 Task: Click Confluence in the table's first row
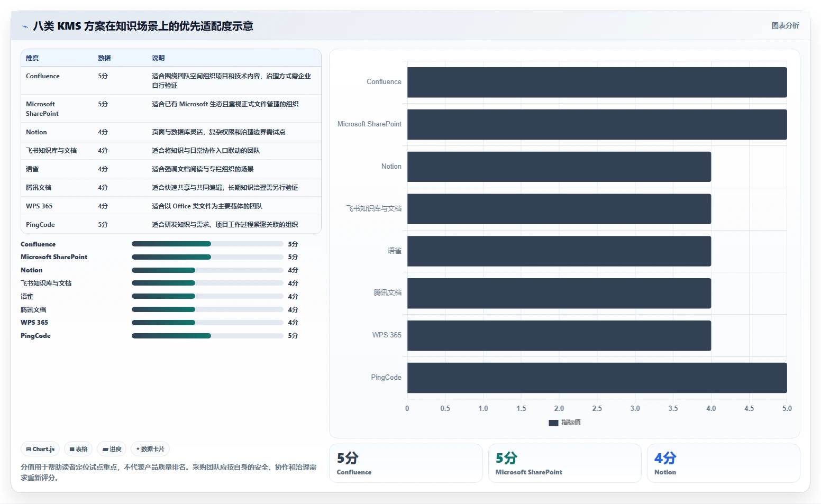pos(43,76)
